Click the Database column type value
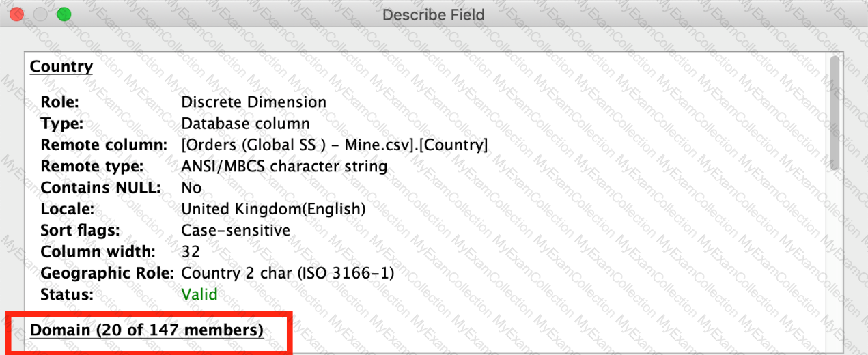 tap(245, 124)
